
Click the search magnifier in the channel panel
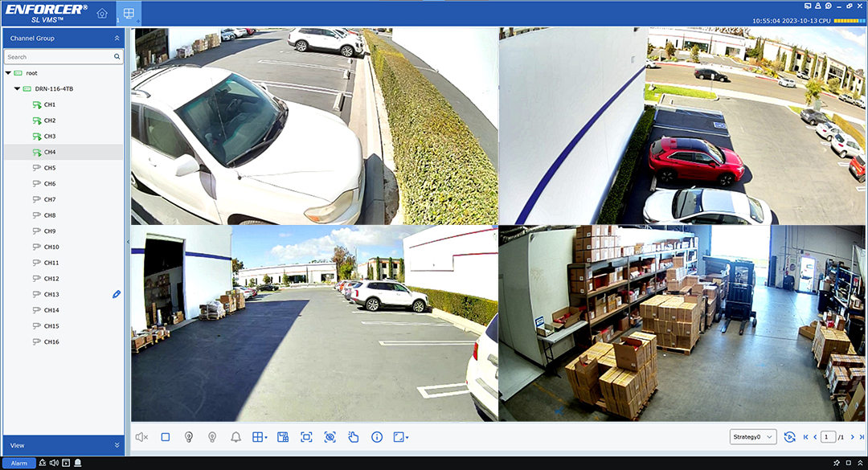pyautogui.click(x=117, y=56)
